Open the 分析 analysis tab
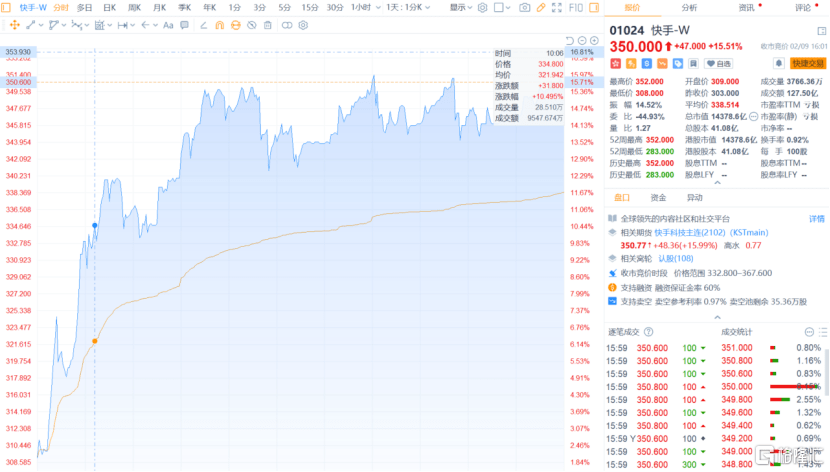The image size is (830, 472). coord(689,7)
